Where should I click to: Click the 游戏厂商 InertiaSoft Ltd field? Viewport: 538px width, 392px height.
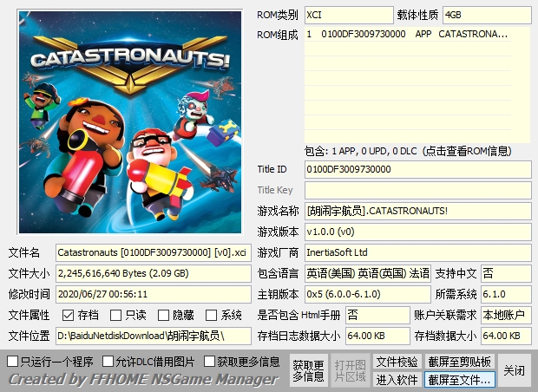tap(417, 252)
